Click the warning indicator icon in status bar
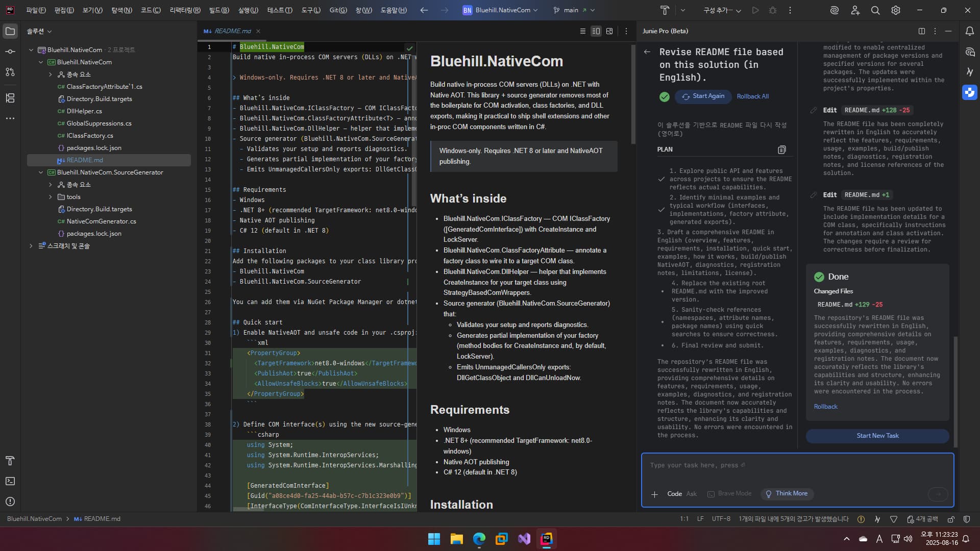 click(x=861, y=519)
